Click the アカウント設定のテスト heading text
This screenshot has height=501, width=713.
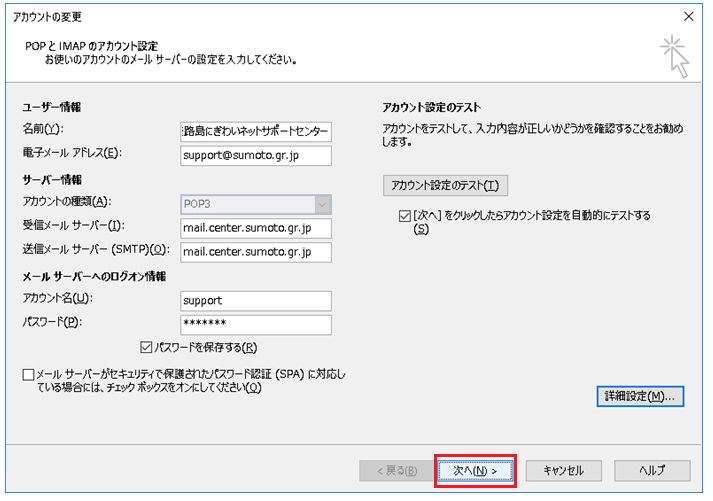pyautogui.click(x=432, y=107)
